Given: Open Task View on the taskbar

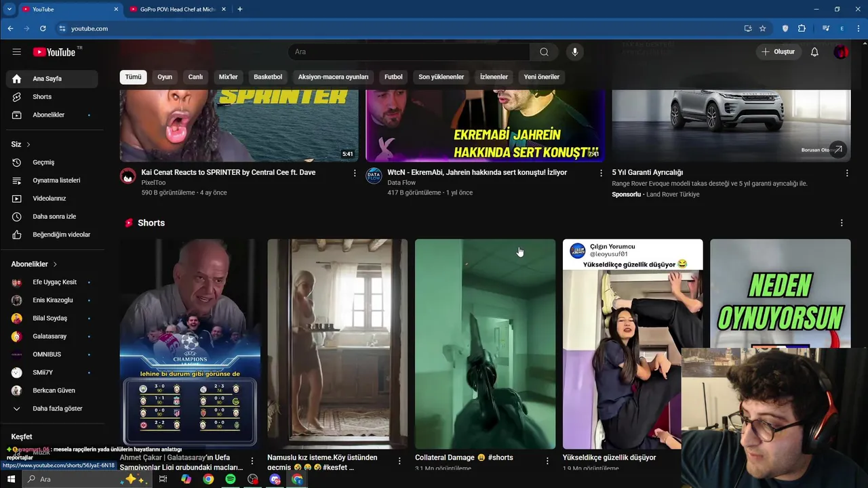Looking at the screenshot, I should click(x=163, y=479).
